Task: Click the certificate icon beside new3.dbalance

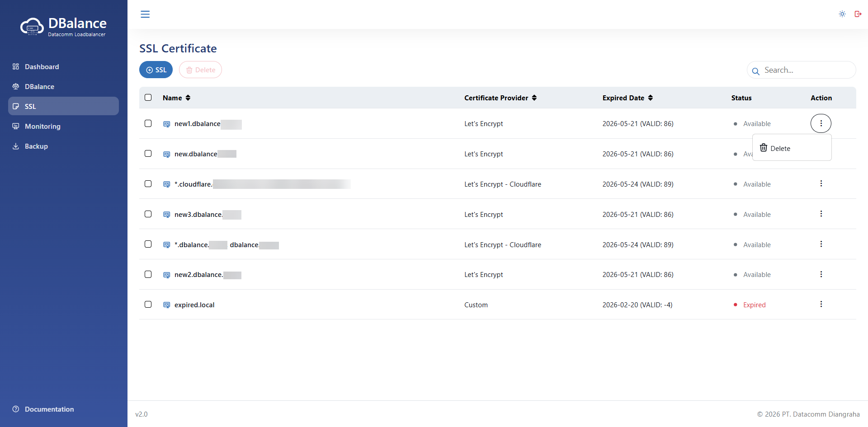Action: pyautogui.click(x=166, y=215)
